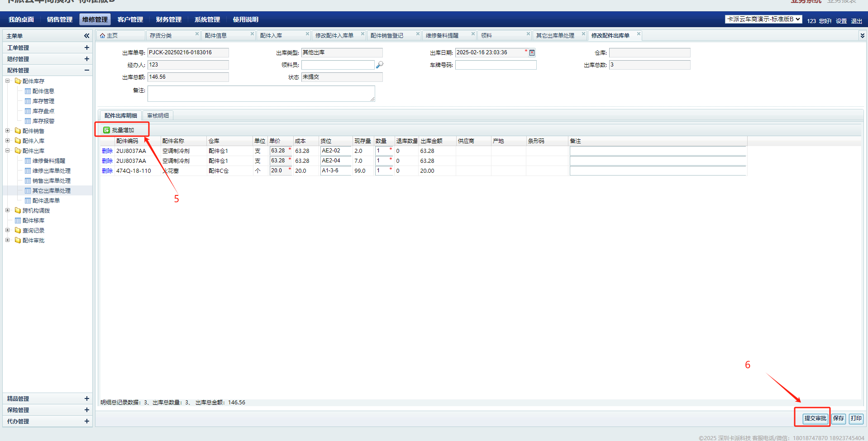
Task: Click the 主页 home tab
Action: [x=109, y=36]
